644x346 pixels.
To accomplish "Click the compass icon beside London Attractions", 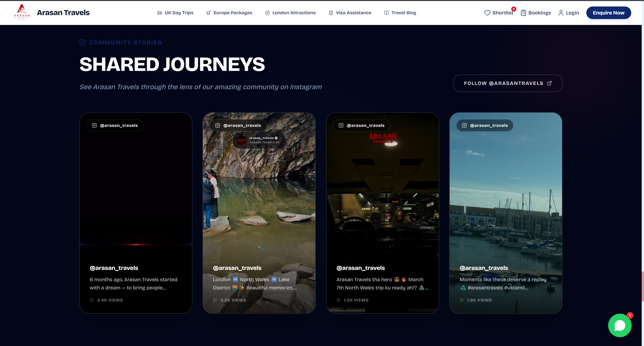I will click(x=267, y=13).
